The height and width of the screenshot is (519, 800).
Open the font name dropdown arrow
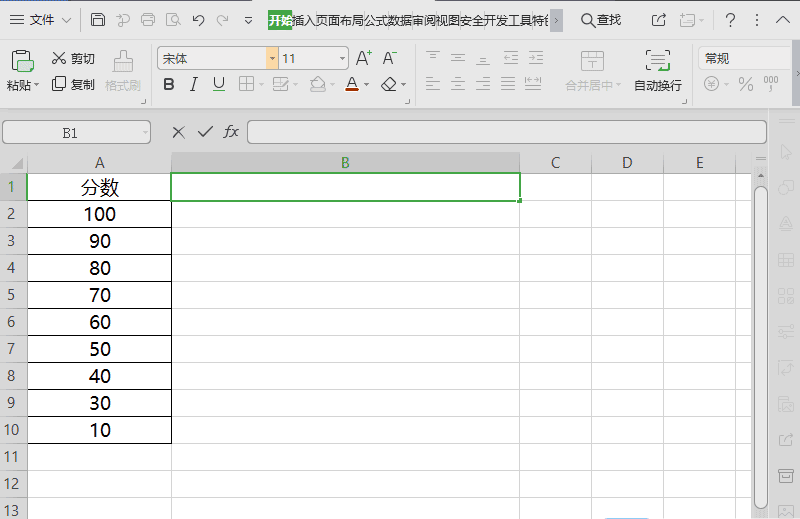[x=272, y=59]
